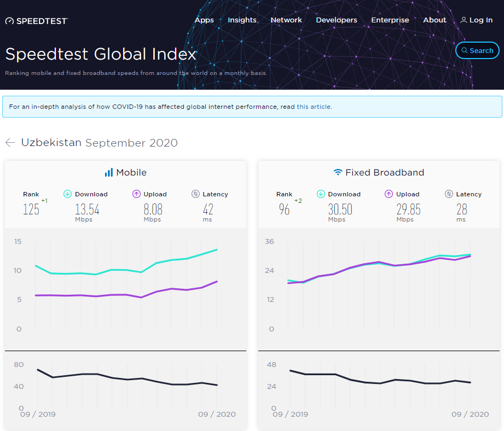The width and height of the screenshot is (504, 431).
Task: Click the Fixed Broadband latency value 28
Action: [461, 209]
